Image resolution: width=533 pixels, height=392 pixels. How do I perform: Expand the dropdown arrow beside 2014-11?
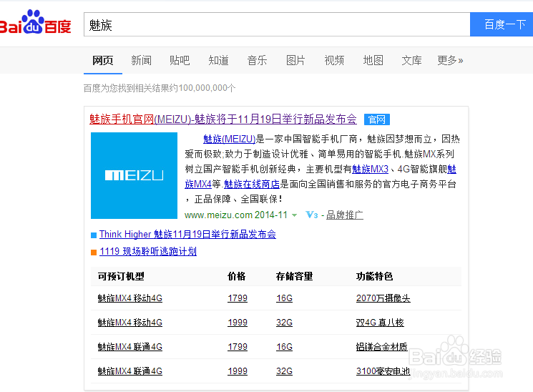pos(294,215)
